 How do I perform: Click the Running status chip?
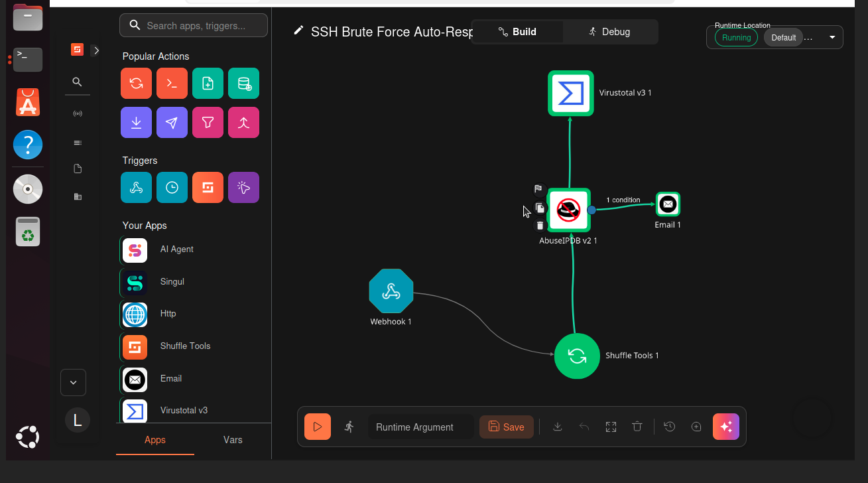(736, 38)
